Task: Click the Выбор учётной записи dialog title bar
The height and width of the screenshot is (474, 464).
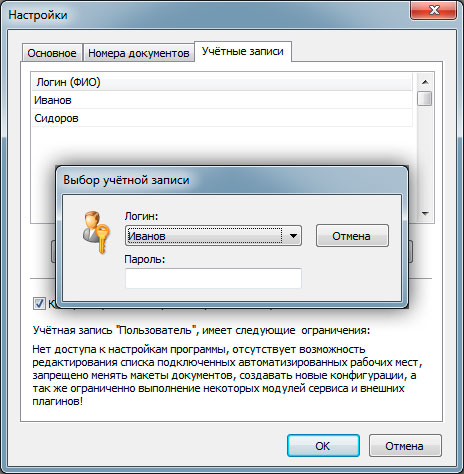Action: click(x=232, y=180)
